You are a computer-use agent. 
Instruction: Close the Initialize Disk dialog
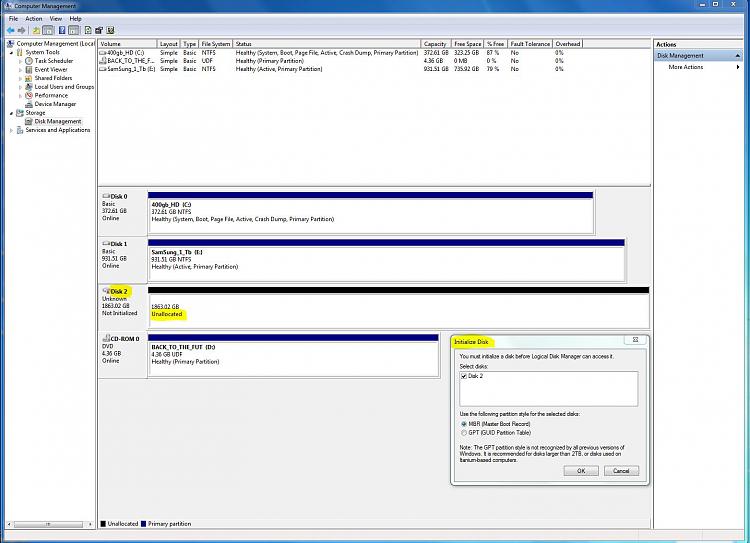click(635, 340)
